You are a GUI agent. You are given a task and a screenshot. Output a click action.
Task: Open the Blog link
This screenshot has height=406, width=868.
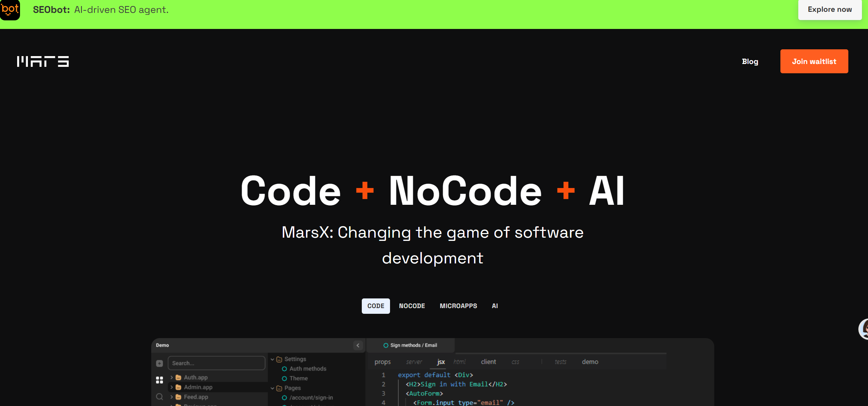coord(750,61)
